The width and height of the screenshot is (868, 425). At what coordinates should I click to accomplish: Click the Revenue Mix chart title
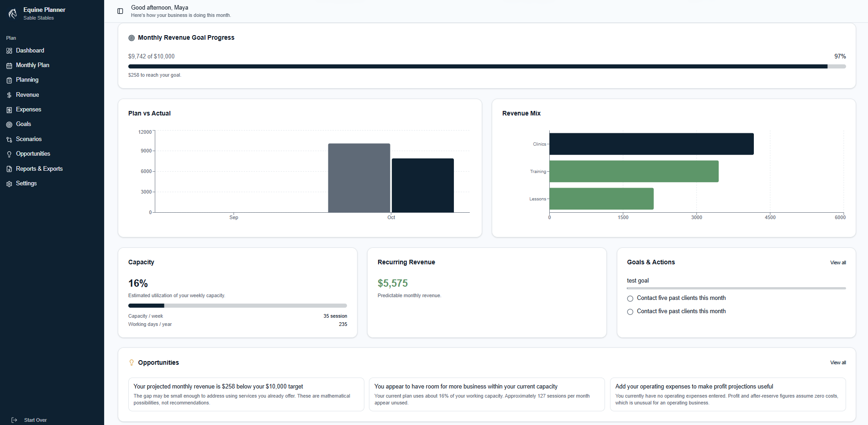coord(521,113)
